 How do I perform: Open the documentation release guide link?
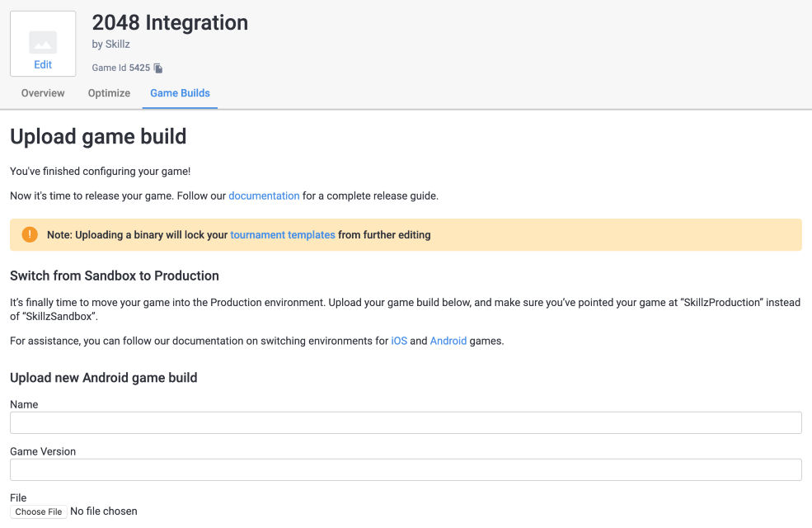coord(264,196)
